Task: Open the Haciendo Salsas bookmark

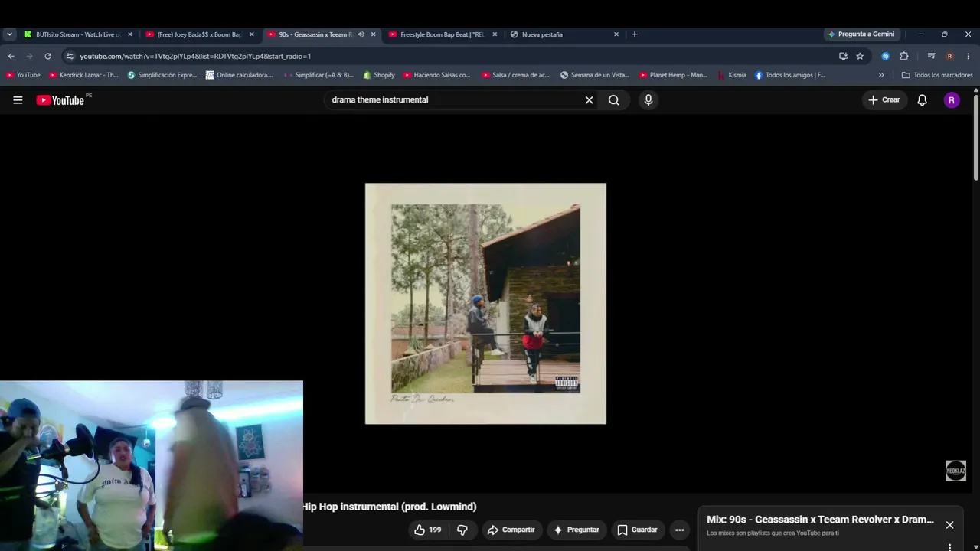Action: pos(436,75)
